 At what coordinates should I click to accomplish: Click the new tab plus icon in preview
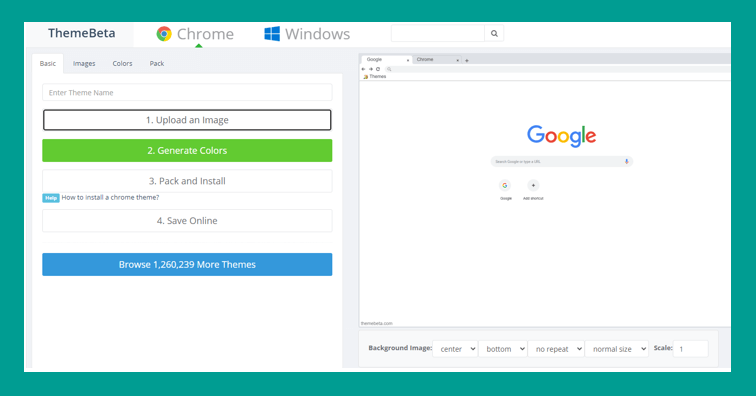tap(467, 61)
